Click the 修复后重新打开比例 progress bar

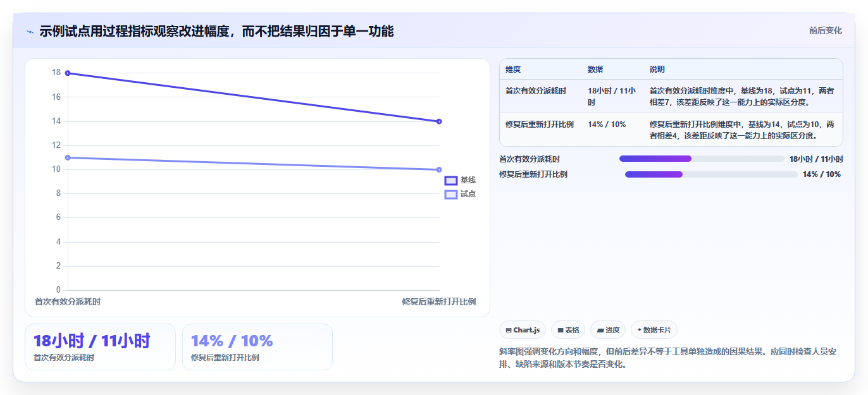[711, 174]
